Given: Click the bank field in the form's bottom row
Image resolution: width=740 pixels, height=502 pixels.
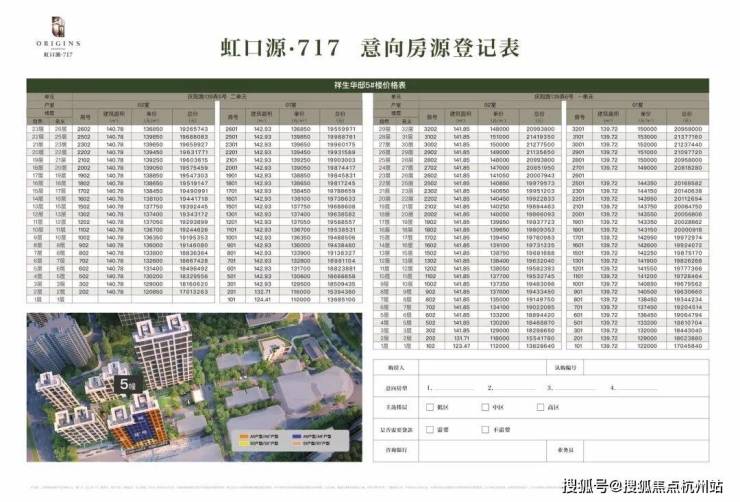Looking at the screenshot, I should pos(482,451).
